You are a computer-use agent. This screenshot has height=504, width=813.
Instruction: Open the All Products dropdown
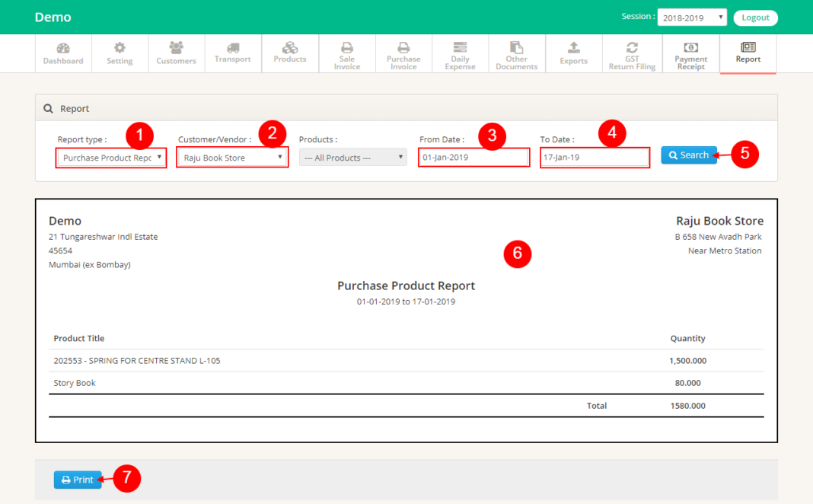tap(352, 158)
